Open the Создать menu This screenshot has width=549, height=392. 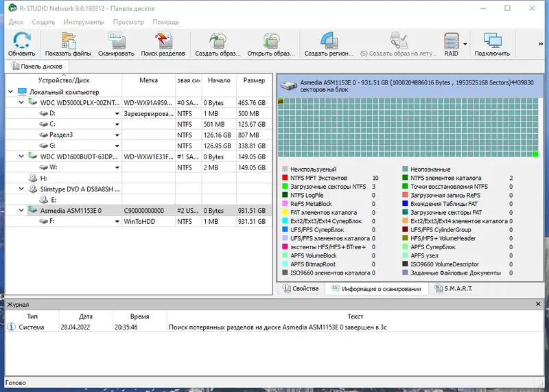(x=43, y=22)
